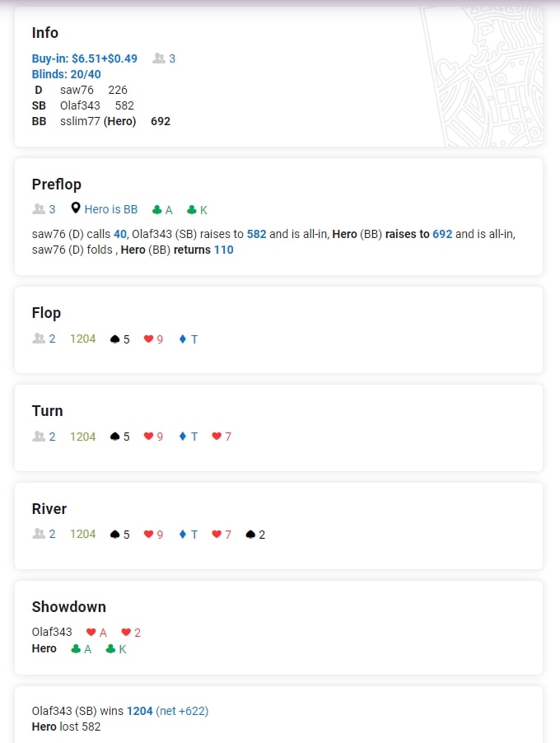Click the club icon before Hero's K in Showdown
The height and width of the screenshot is (743, 560).
coord(110,649)
